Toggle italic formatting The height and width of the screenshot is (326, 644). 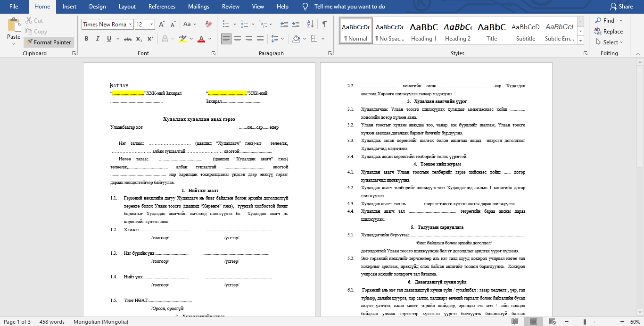click(x=97, y=39)
